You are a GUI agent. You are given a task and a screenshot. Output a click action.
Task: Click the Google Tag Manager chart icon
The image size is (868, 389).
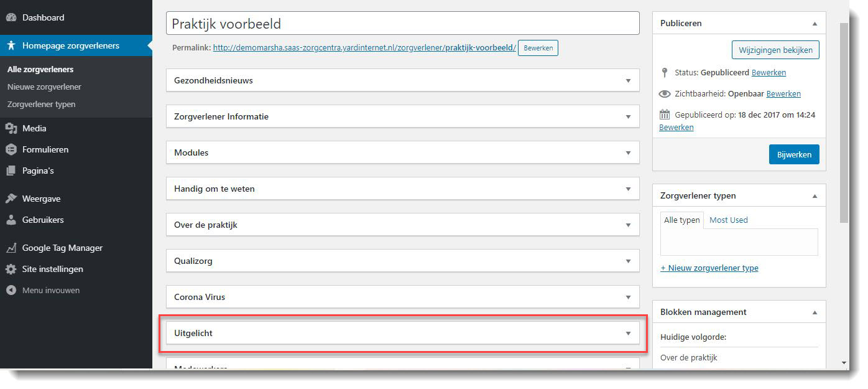[11, 248]
